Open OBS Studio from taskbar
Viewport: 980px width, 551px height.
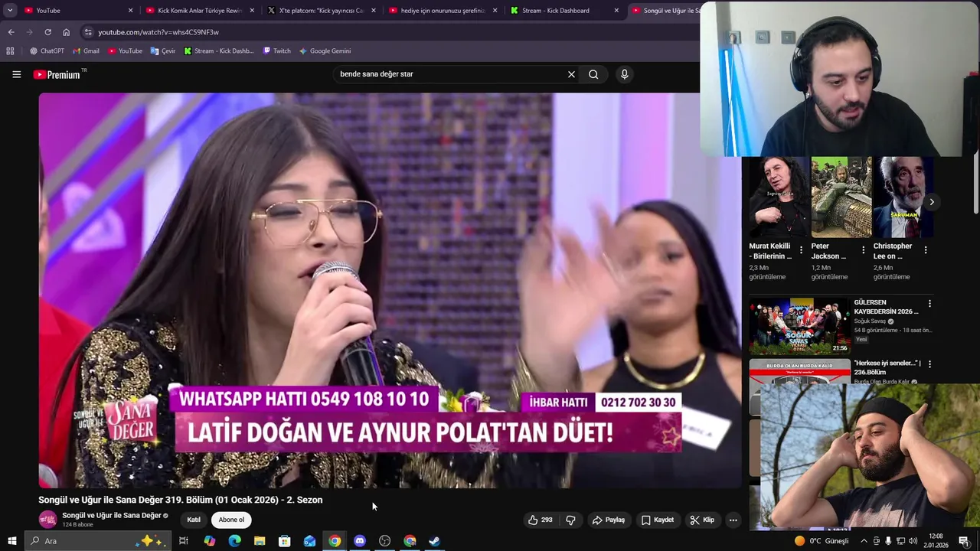click(x=384, y=541)
